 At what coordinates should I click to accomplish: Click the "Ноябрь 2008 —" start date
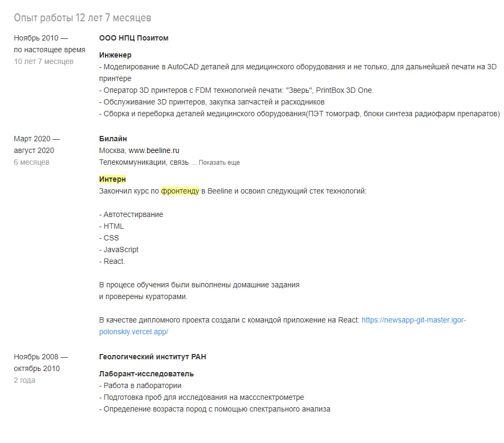41,357
